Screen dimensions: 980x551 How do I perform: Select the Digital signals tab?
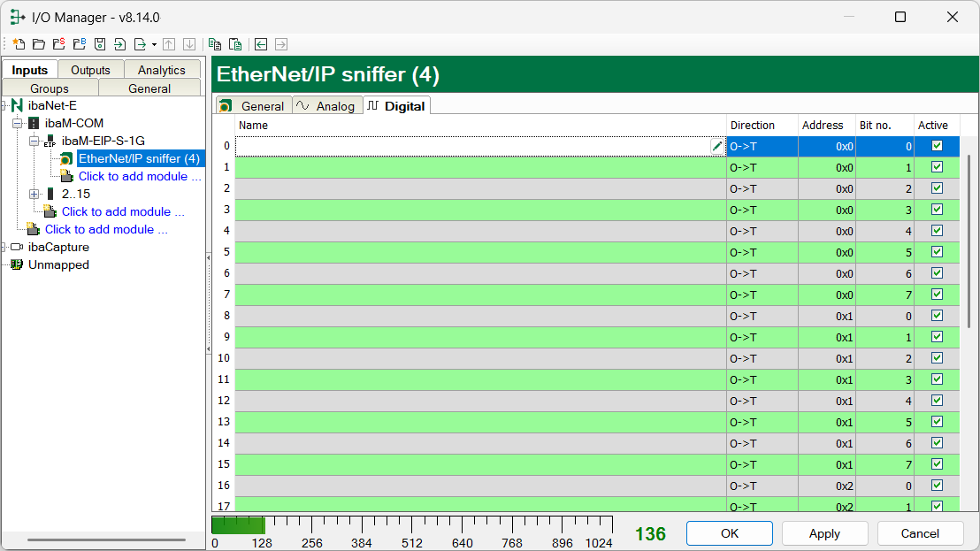396,106
